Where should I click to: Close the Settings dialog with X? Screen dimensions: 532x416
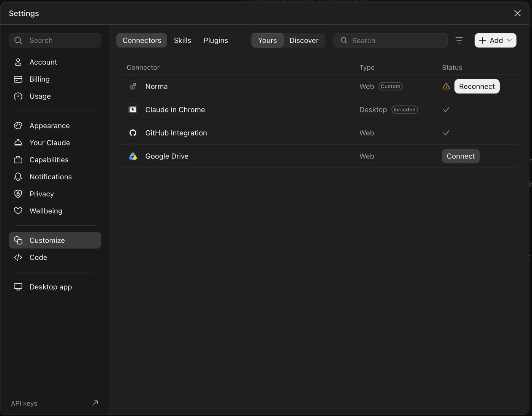(517, 13)
